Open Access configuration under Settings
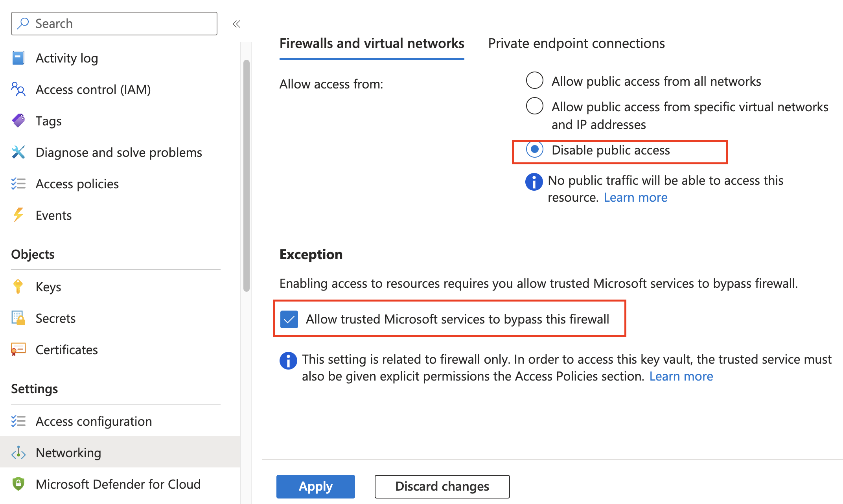The image size is (843, 504). pyautogui.click(x=94, y=421)
